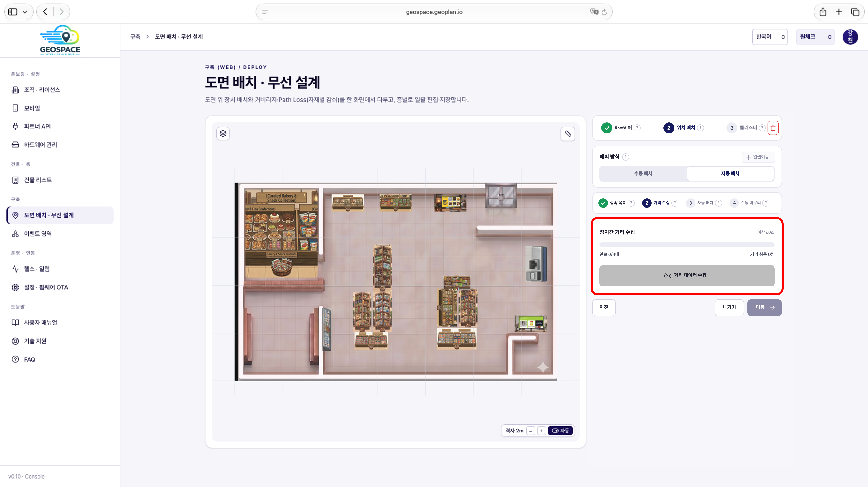Decrease grid size with minus button

point(531,431)
